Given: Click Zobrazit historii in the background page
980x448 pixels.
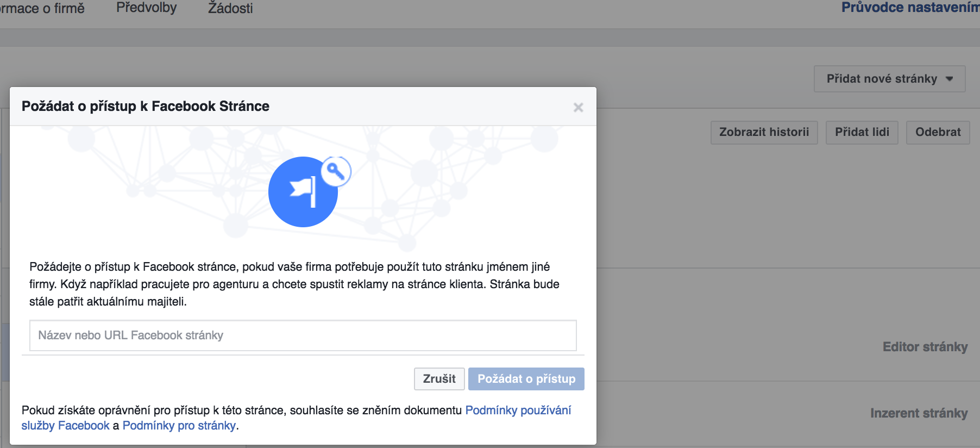Looking at the screenshot, I should (x=764, y=132).
